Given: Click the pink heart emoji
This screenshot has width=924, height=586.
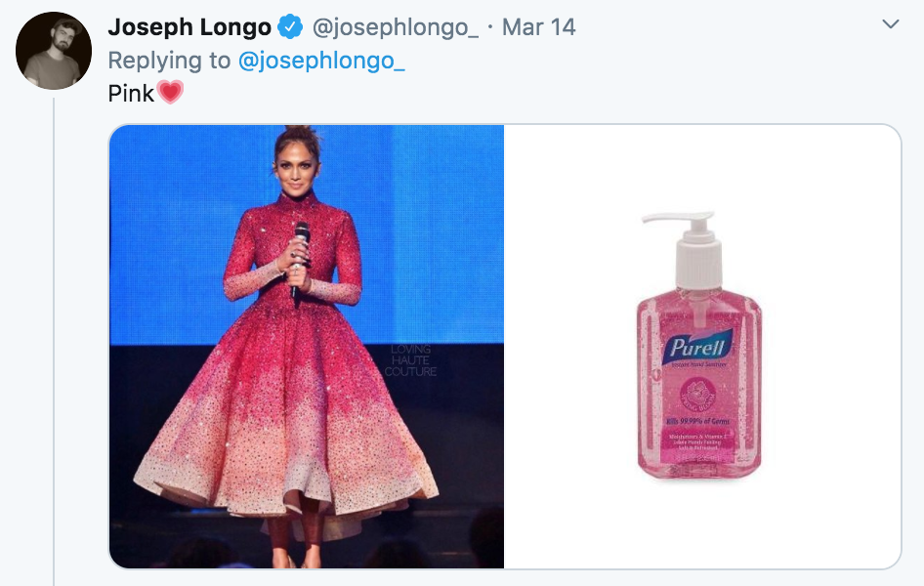Looking at the screenshot, I should pyautogui.click(x=171, y=94).
